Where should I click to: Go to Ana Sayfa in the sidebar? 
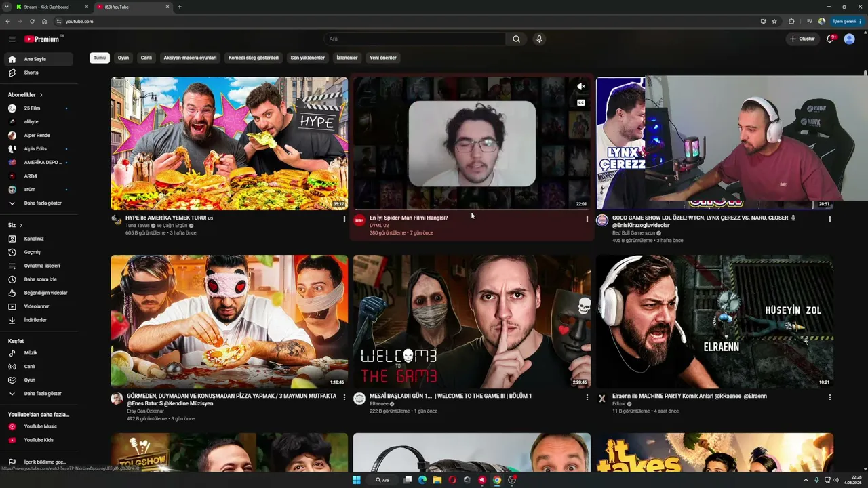(x=39, y=59)
